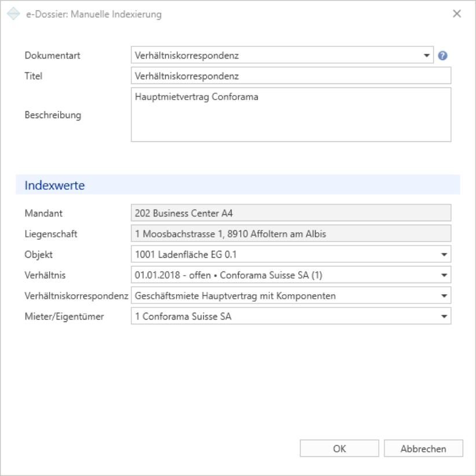The width and height of the screenshot is (476, 476).
Task: Click the Objekt label
Action: point(39,254)
